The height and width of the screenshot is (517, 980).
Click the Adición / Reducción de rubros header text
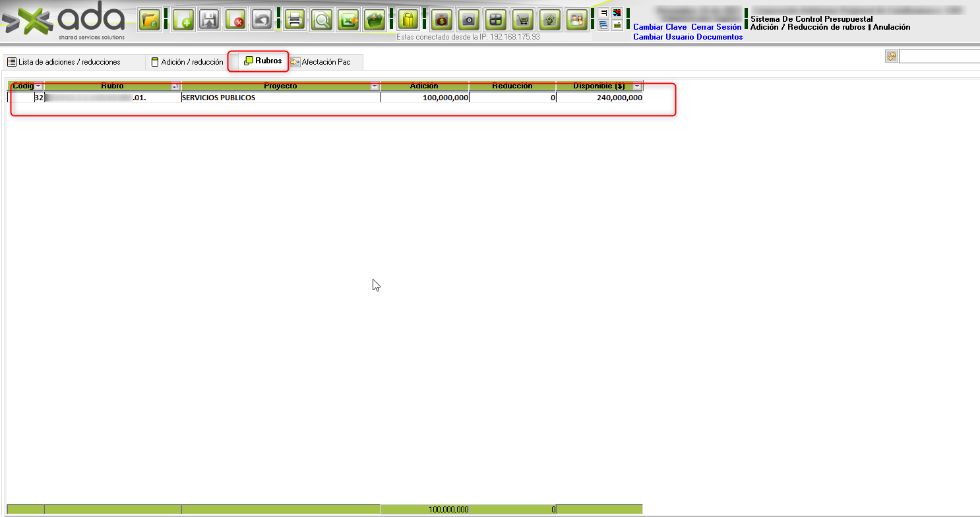click(808, 27)
